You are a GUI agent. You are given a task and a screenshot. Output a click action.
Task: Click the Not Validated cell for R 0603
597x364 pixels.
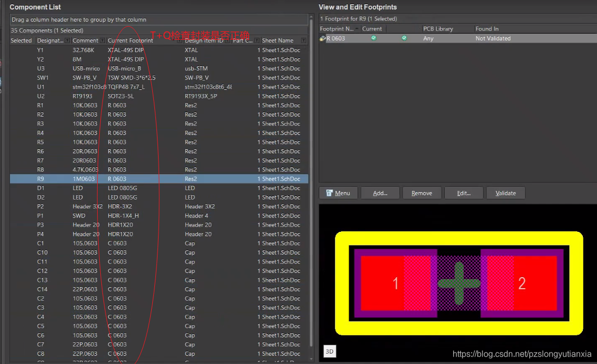[493, 38]
